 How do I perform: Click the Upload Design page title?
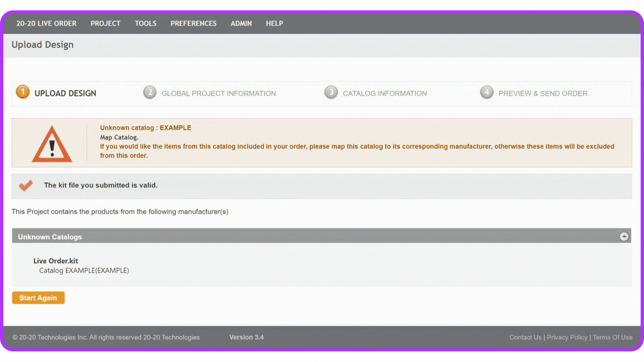click(43, 45)
